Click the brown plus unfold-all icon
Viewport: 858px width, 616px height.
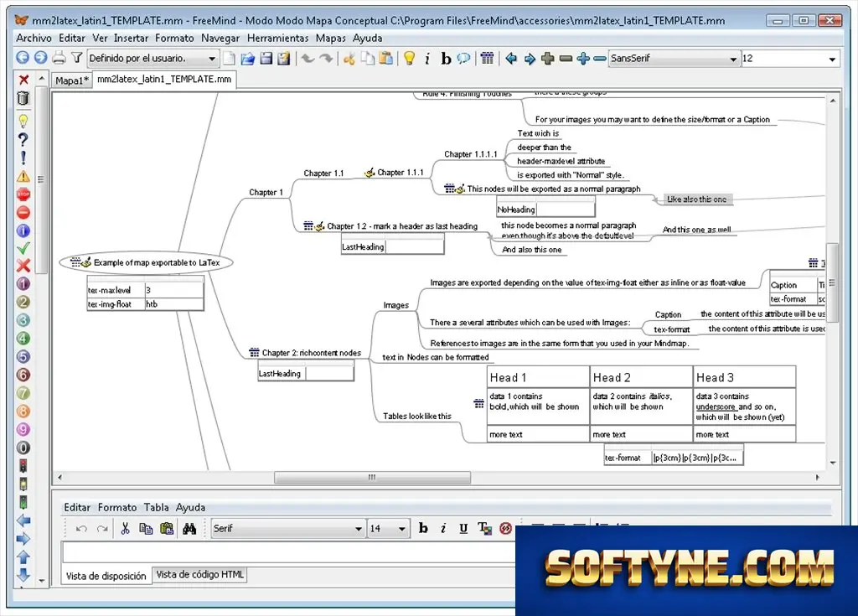click(547, 58)
